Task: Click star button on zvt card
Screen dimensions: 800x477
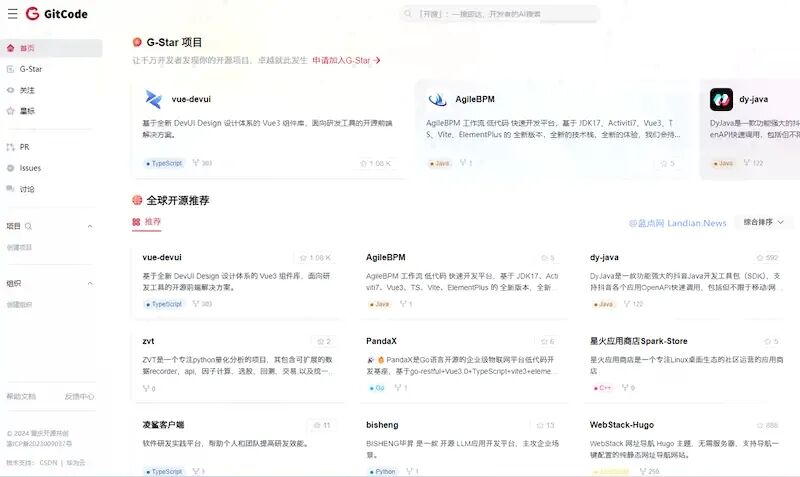Action: (324, 341)
